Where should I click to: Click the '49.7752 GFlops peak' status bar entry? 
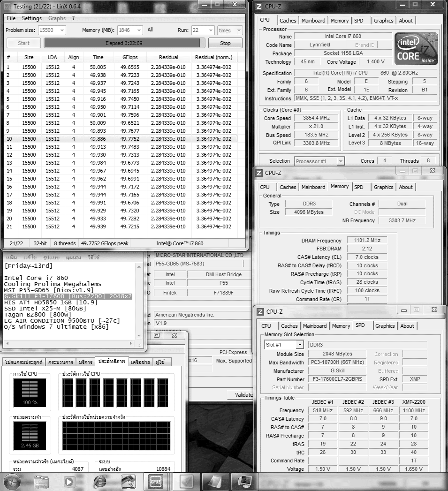(x=105, y=243)
